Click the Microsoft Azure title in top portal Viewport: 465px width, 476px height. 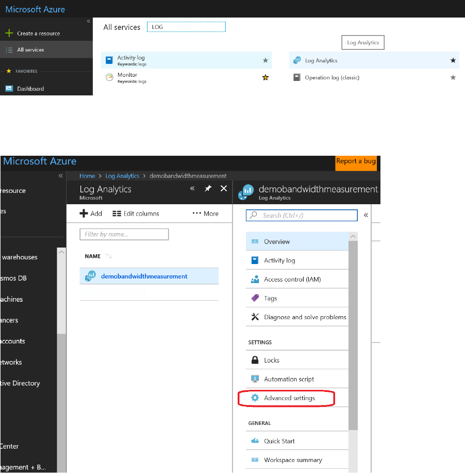click(35, 9)
